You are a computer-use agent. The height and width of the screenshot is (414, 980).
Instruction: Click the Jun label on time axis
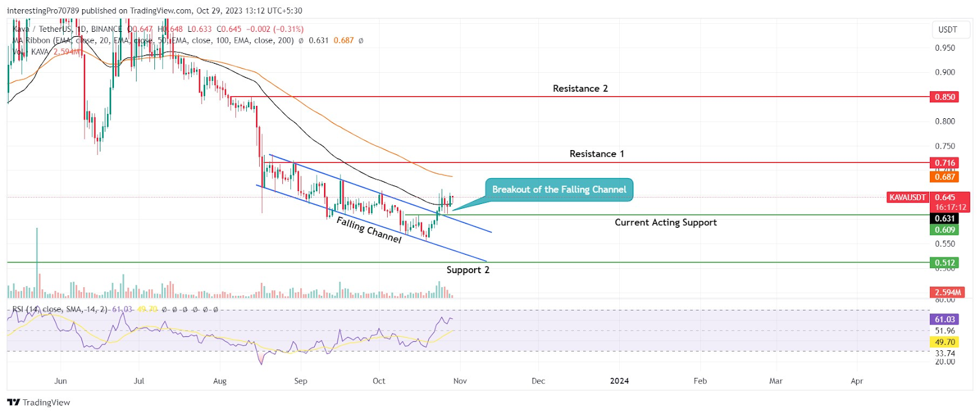61,381
